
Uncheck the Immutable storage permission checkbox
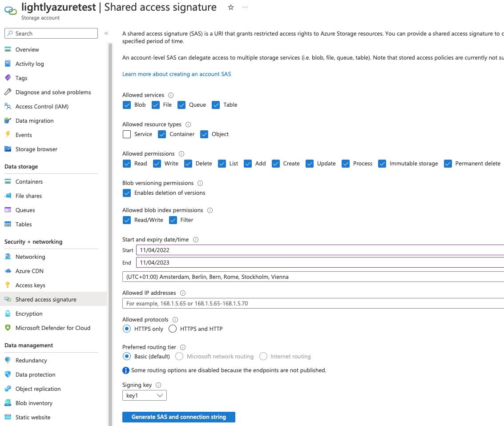[382, 164]
